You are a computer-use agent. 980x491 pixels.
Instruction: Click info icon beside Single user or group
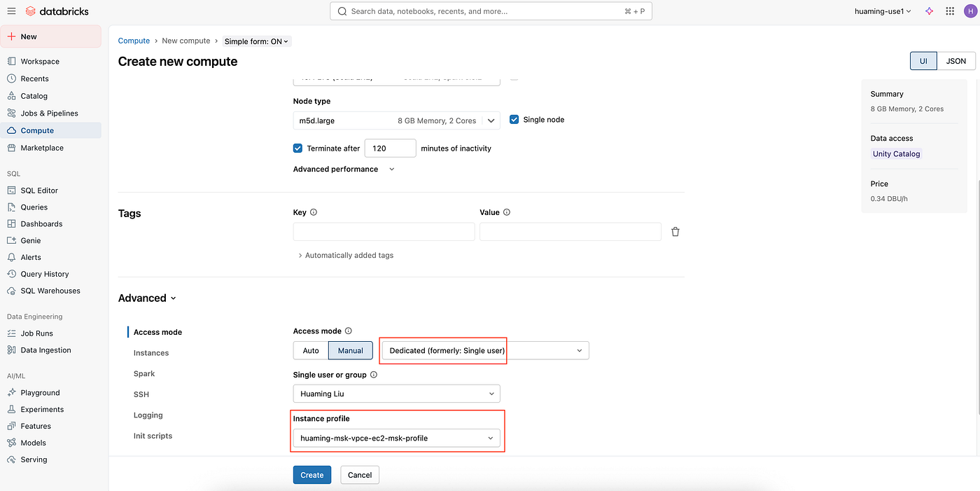[374, 375]
